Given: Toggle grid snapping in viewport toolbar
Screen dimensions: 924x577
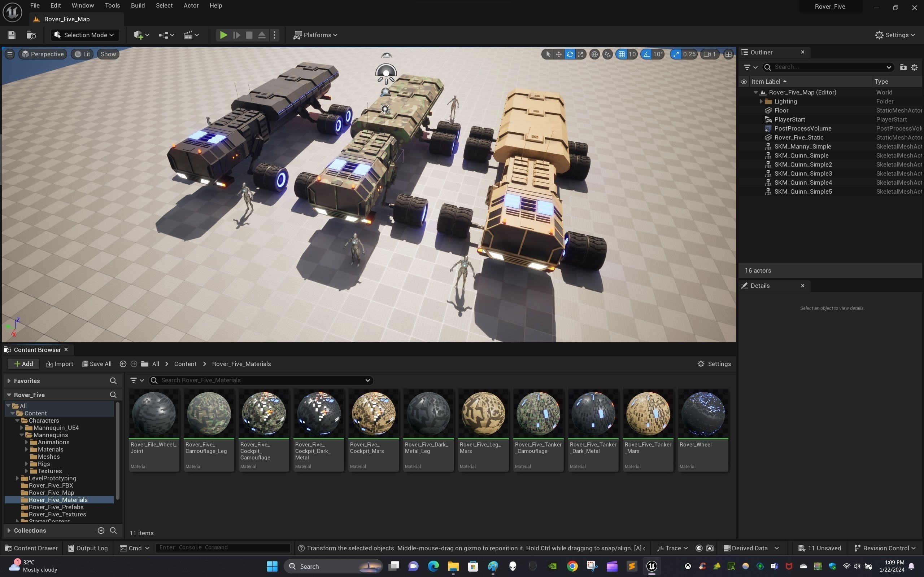Looking at the screenshot, I should click(x=622, y=54).
